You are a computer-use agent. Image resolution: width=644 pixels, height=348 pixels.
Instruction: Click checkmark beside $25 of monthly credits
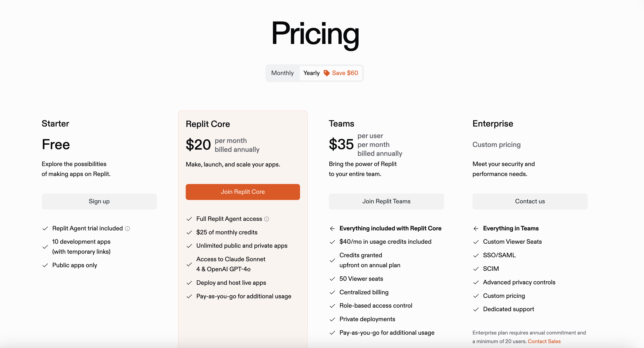click(189, 233)
